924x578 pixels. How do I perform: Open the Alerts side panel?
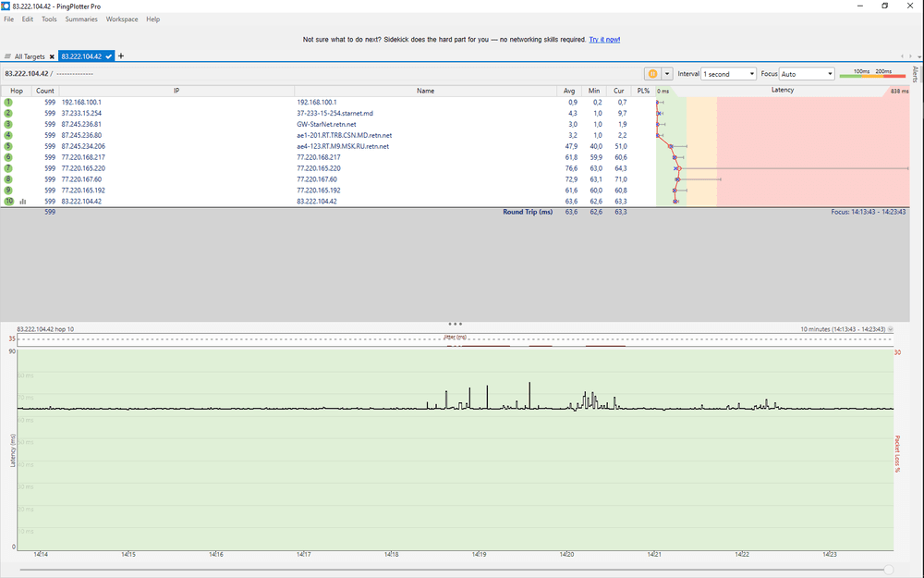point(916,75)
